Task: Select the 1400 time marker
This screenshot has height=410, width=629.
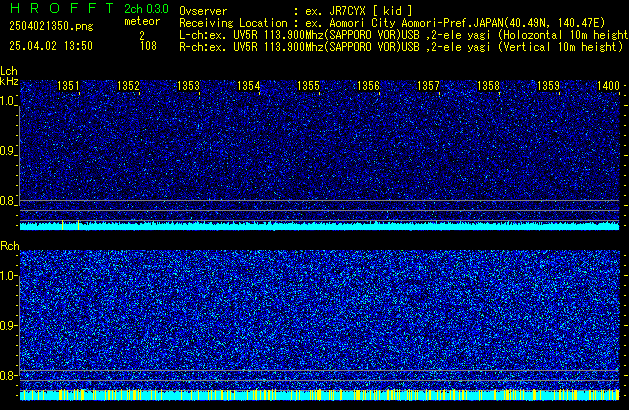Action: pyautogui.click(x=609, y=86)
